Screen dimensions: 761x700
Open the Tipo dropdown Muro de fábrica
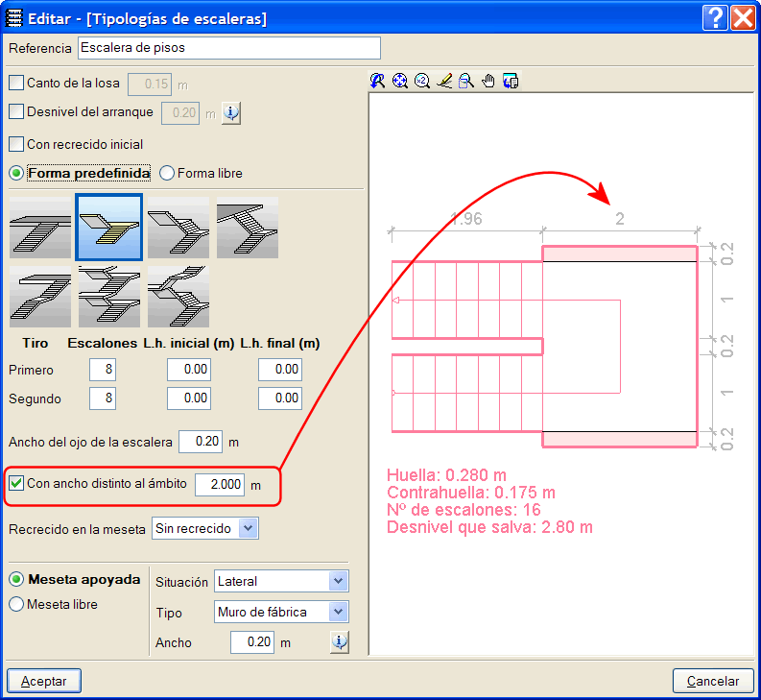coord(281,612)
